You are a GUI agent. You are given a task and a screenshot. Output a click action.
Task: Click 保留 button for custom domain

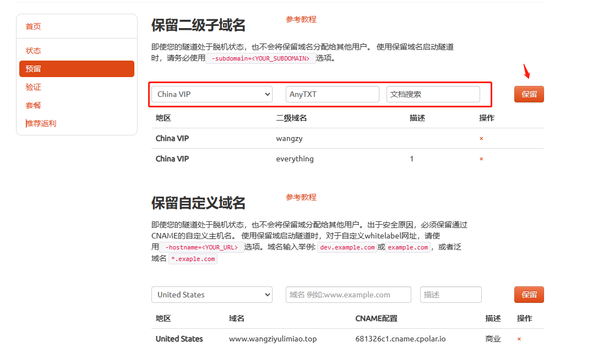(529, 295)
